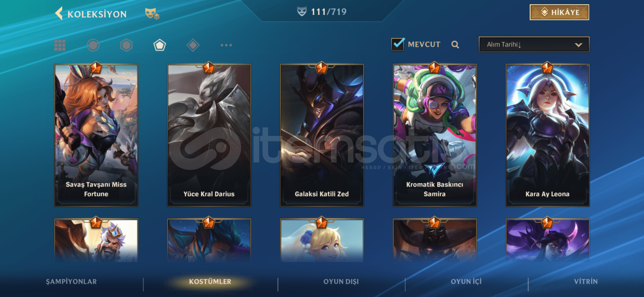
Task: Open the Hikâye button
Action: point(559,12)
